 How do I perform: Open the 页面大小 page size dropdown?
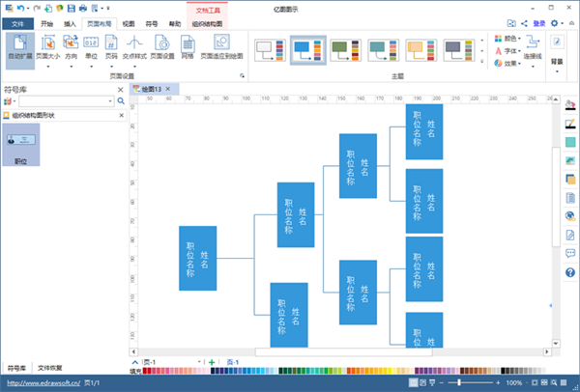tap(47, 49)
